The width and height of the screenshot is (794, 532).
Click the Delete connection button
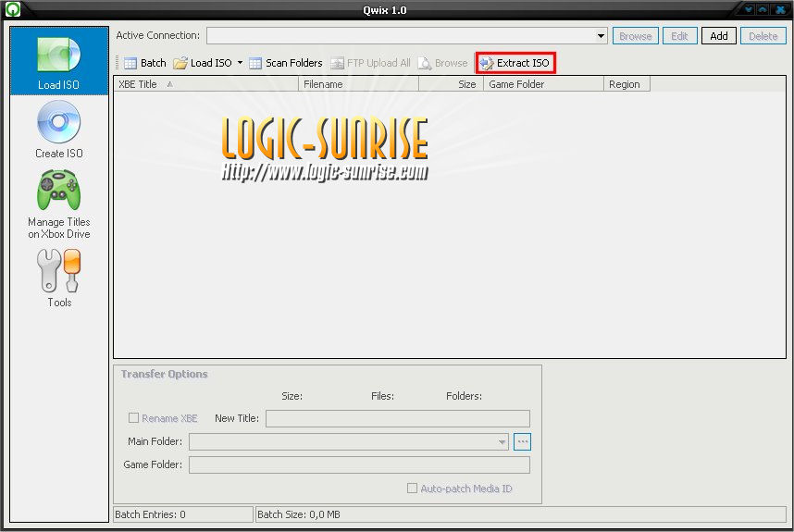point(763,36)
